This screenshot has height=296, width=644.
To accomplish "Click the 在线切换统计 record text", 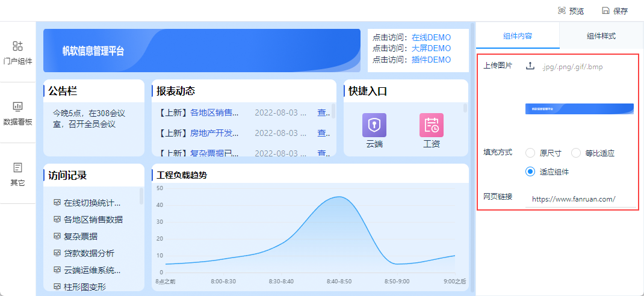I will (x=93, y=203).
